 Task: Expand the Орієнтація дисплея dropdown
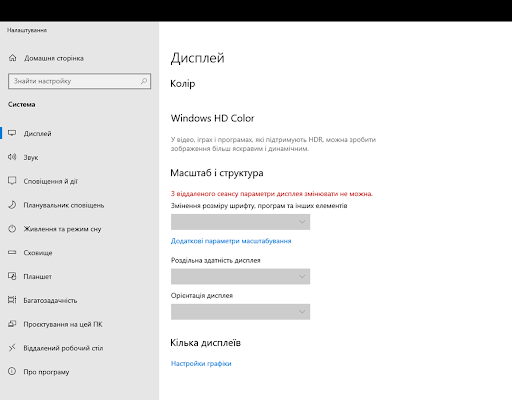point(240,312)
